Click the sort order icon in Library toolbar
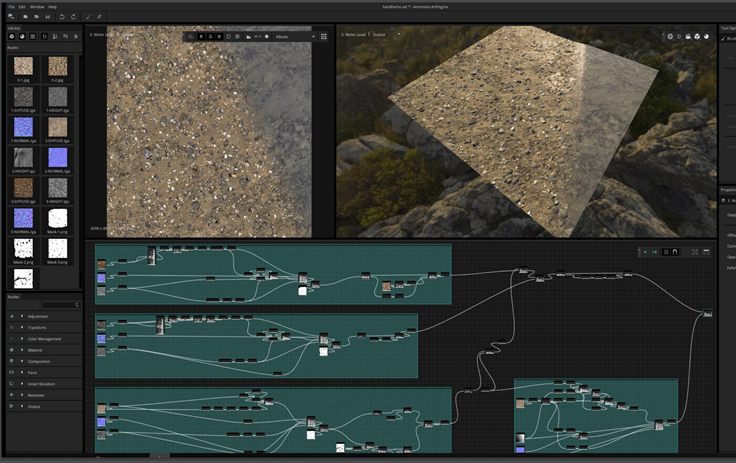 click(x=45, y=37)
